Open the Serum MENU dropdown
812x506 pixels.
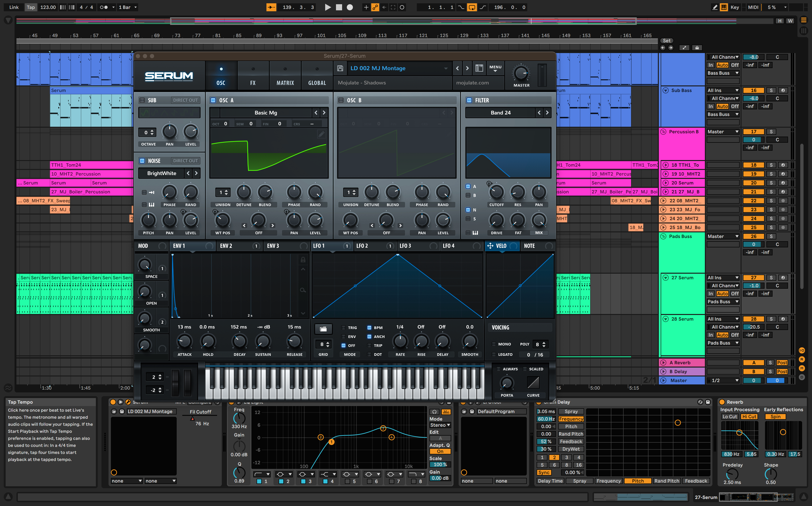495,68
